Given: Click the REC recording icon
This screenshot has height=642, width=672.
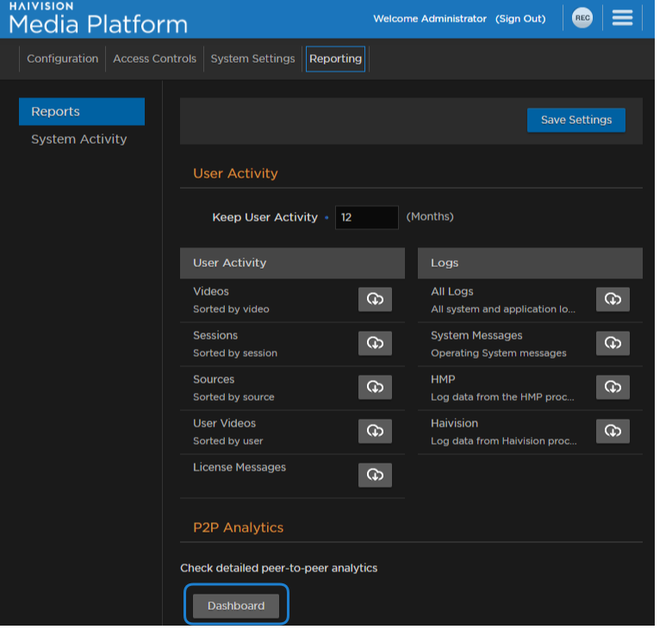Looking at the screenshot, I should click(x=583, y=18).
